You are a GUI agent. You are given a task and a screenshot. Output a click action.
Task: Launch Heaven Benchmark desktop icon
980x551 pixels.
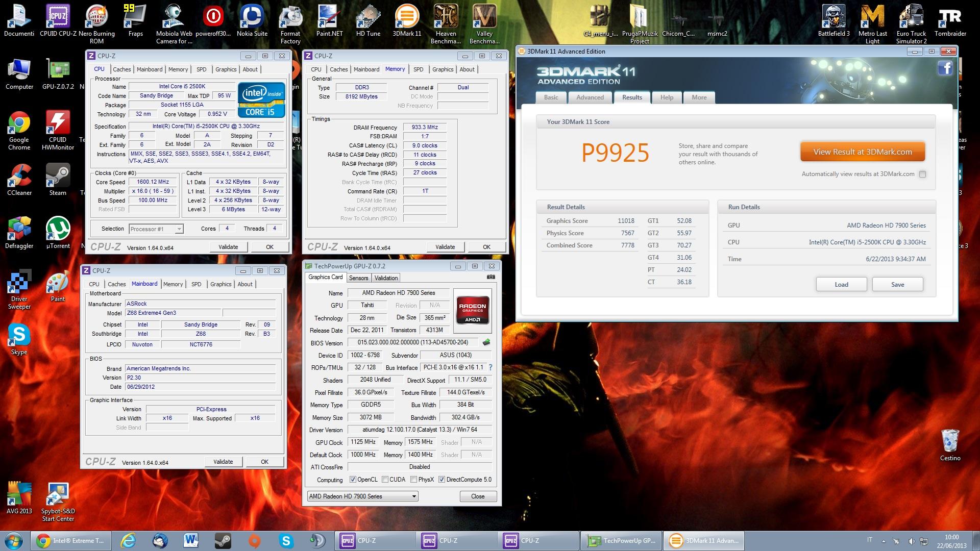(x=446, y=24)
